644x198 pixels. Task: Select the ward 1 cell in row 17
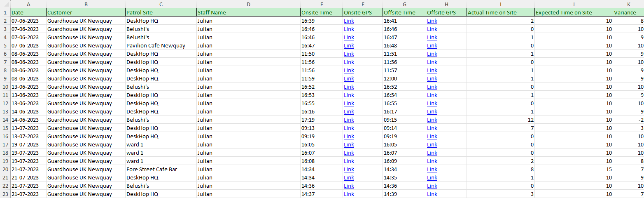pos(161,145)
